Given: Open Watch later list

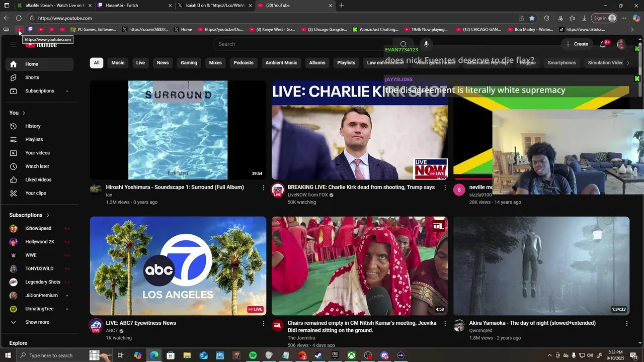Looking at the screenshot, I should coord(40,166).
